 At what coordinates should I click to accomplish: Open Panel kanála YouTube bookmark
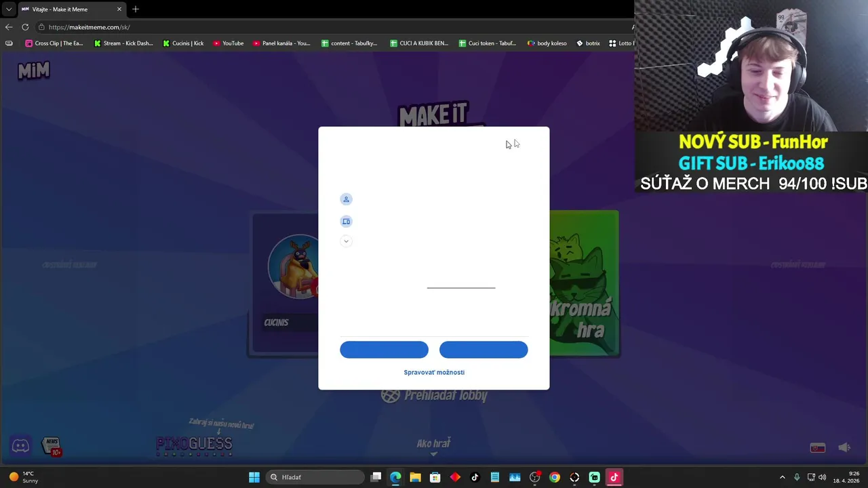281,43
